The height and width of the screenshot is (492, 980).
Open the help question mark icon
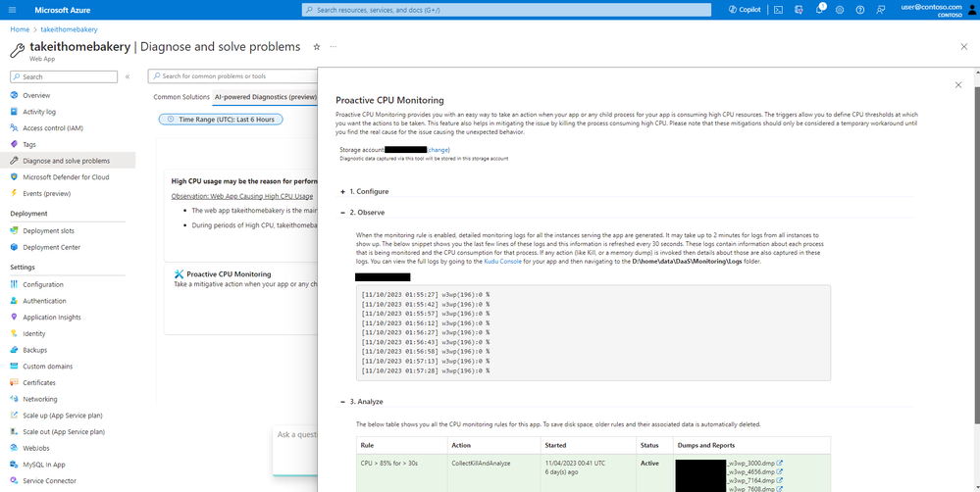(x=860, y=10)
